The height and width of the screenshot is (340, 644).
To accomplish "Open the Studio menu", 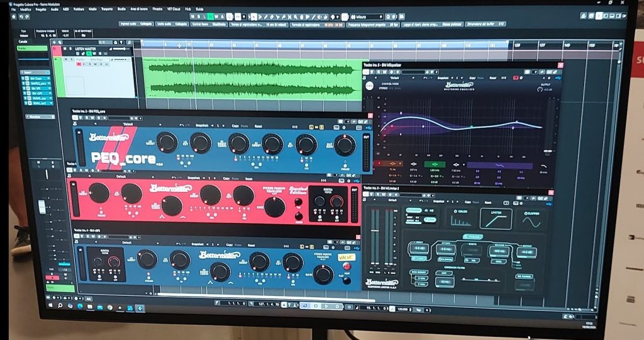I will click(121, 9).
